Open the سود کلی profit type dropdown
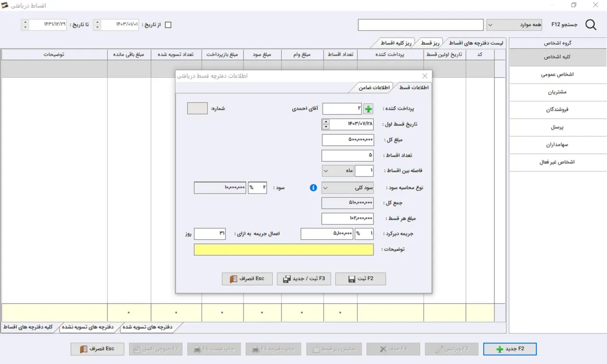Image resolution: width=607 pixels, height=364 pixels. point(347,188)
